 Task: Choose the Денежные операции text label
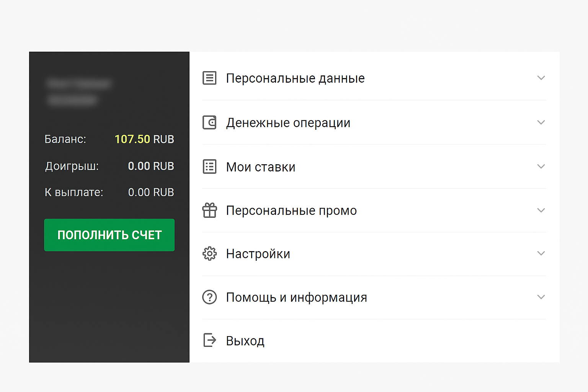(288, 123)
